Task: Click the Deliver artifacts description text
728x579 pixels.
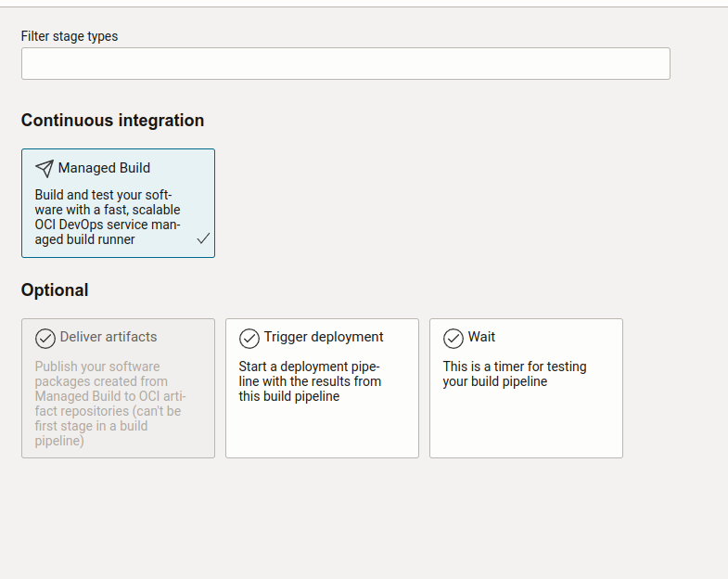Action: (x=109, y=404)
